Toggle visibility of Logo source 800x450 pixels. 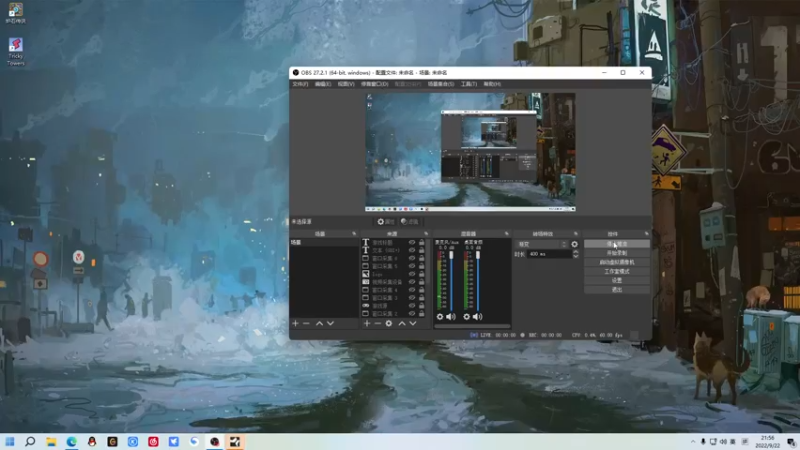412,274
